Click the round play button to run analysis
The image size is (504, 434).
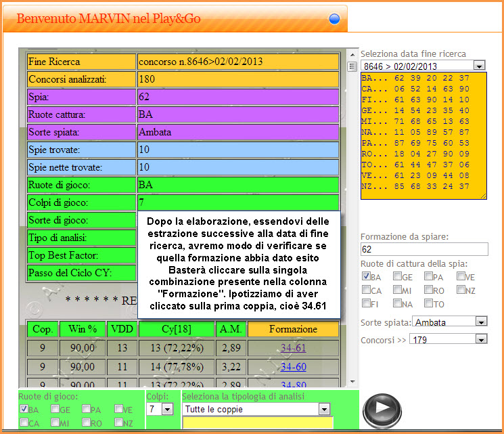(382, 410)
